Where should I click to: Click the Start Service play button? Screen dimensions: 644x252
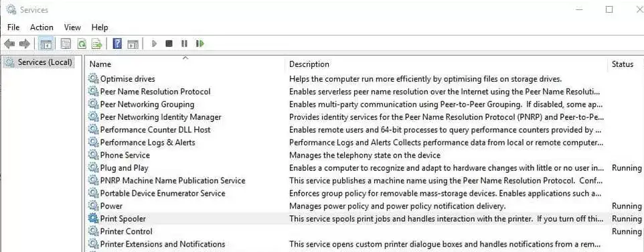point(155,44)
